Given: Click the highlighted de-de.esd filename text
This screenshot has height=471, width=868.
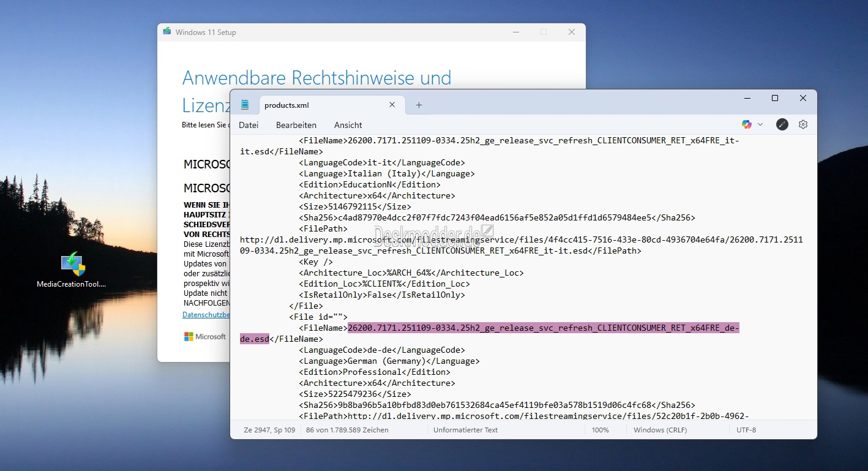Looking at the screenshot, I should pos(490,334).
